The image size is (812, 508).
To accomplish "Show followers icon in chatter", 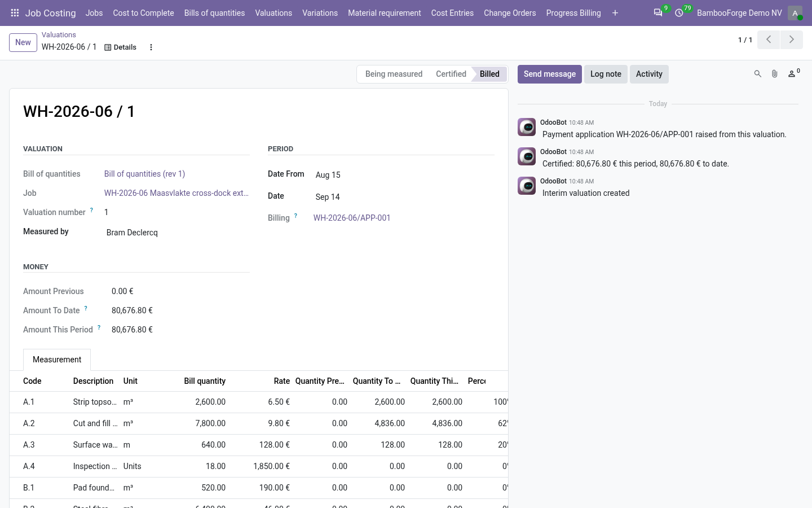I will 793,73.
